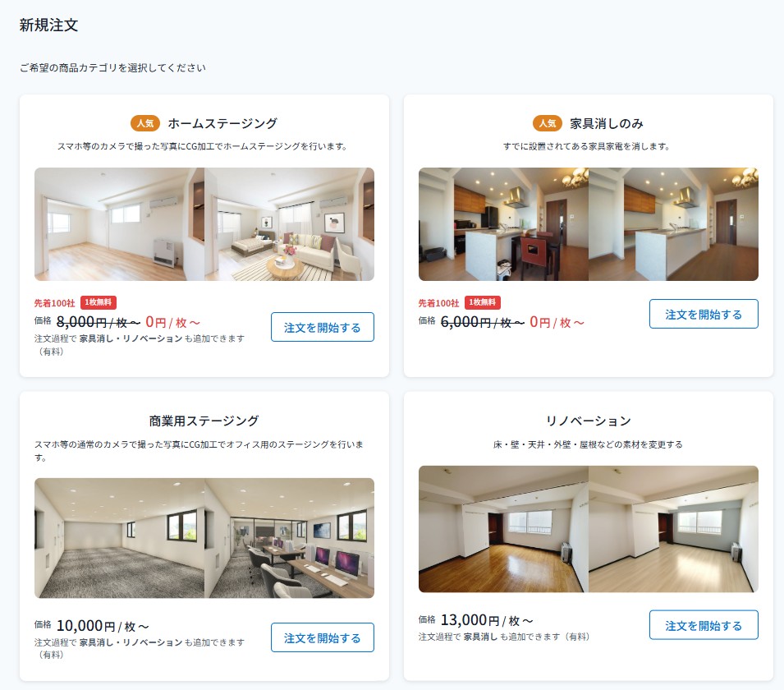
Task: Select the ホームステージング card title
Action: point(222,123)
